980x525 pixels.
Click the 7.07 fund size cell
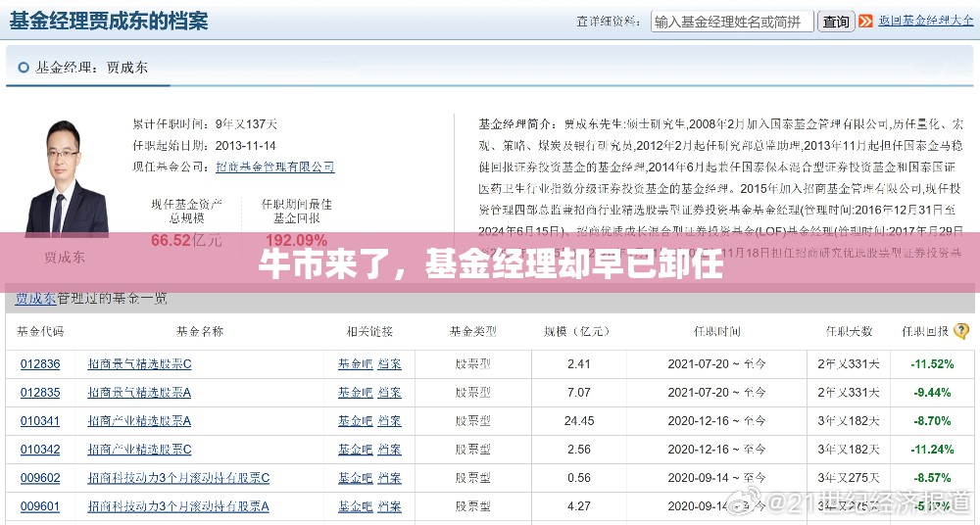point(579,393)
